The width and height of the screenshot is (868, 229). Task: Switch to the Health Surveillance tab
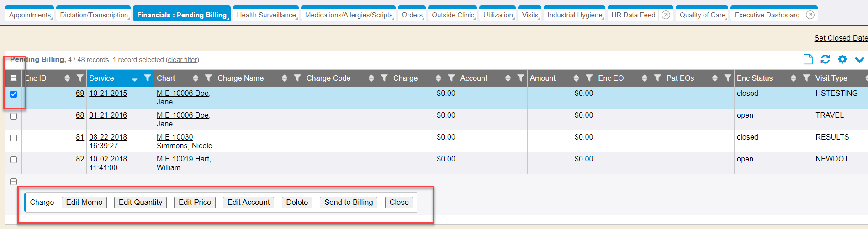coord(266,15)
